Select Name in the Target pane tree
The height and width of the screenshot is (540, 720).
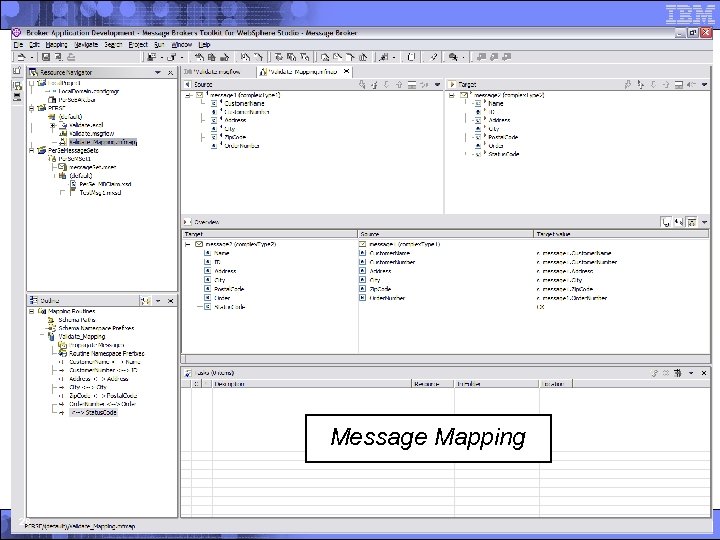click(x=496, y=104)
